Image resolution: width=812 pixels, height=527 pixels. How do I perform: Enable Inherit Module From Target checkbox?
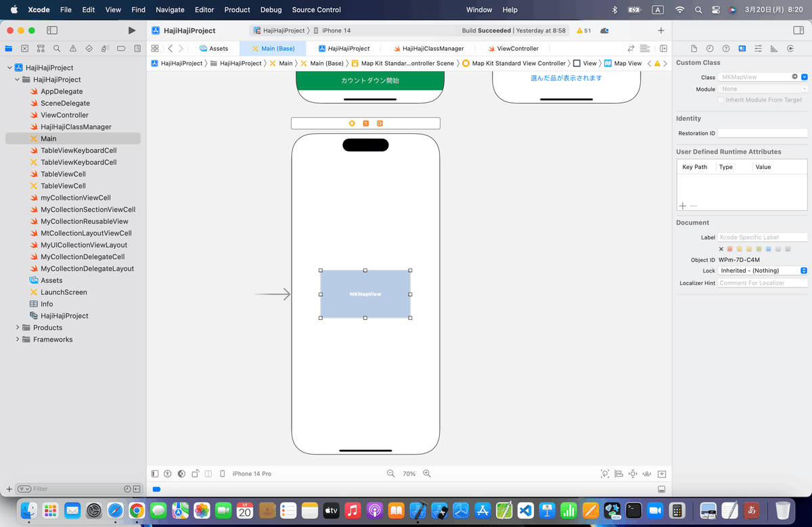(x=721, y=100)
